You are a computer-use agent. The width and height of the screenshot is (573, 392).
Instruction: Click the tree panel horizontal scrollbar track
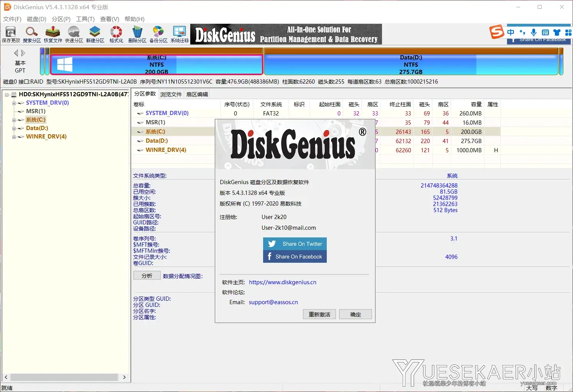pyautogui.click(x=64, y=377)
